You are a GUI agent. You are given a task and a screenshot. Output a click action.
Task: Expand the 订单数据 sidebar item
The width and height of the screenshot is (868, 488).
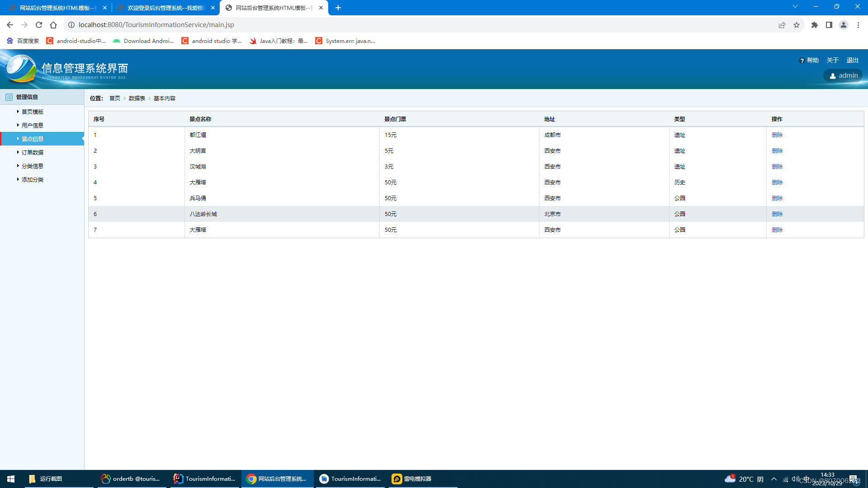33,152
